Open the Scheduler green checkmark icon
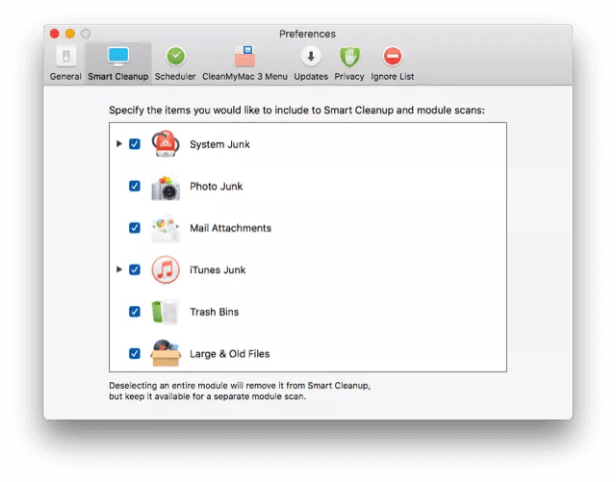The height and width of the screenshot is (482, 616). 176,56
